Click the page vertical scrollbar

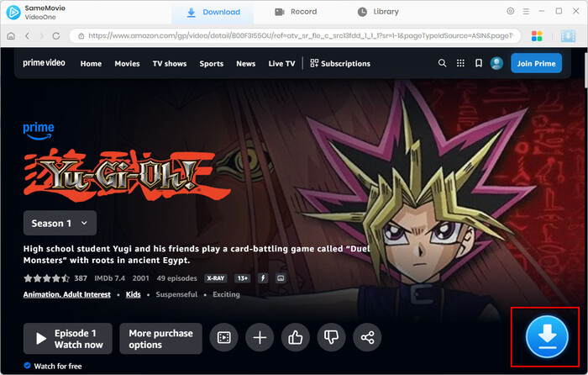(585, 70)
